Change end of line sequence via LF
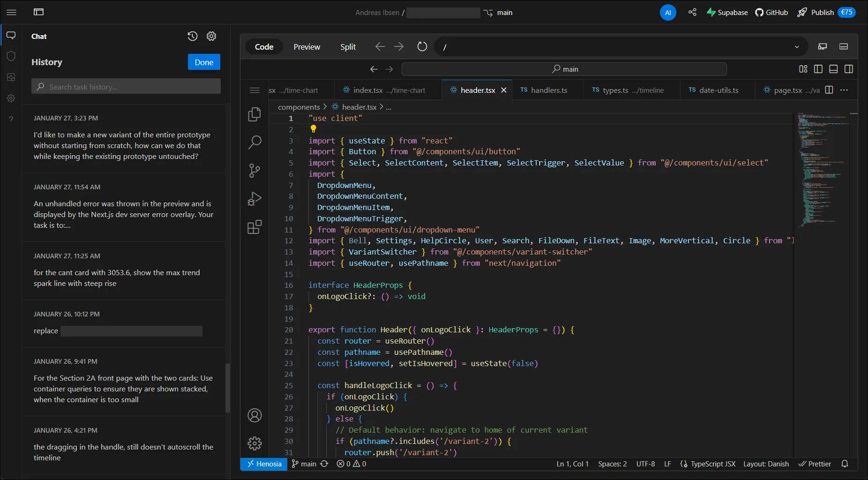The height and width of the screenshot is (480, 868). [x=667, y=464]
